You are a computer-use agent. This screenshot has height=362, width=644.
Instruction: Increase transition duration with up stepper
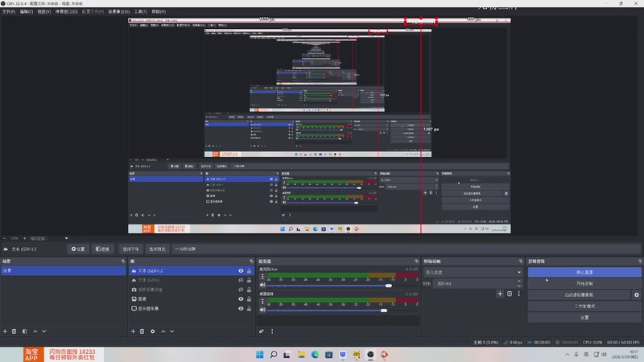click(519, 282)
